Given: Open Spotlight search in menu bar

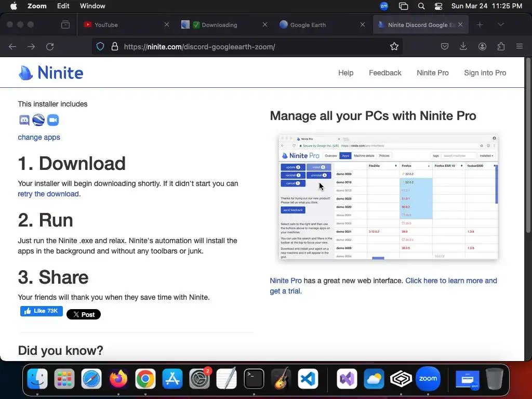Looking at the screenshot, I should click(x=421, y=6).
